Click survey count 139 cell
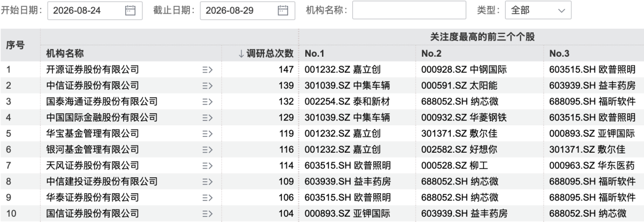This screenshot has width=644, height=222. [x=286, y=85]
